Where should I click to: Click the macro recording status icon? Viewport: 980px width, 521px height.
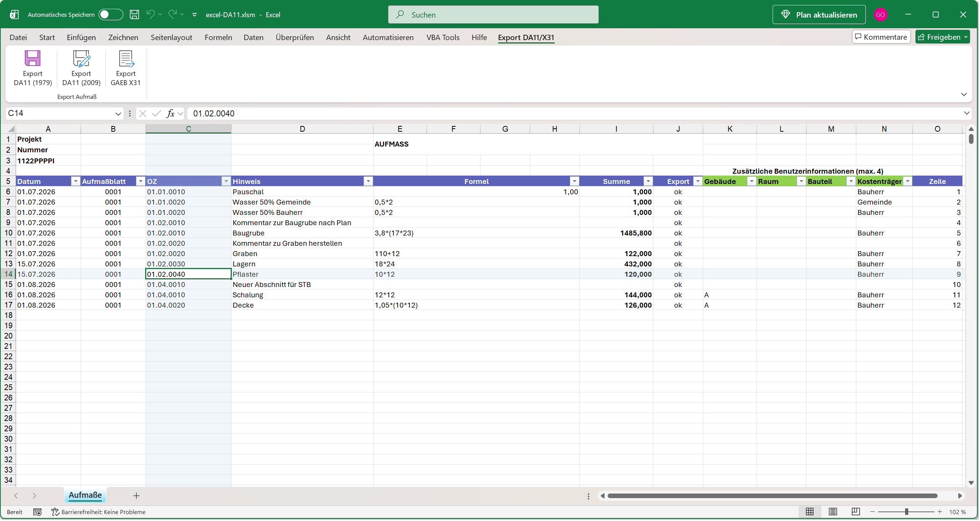click(37, 512)
